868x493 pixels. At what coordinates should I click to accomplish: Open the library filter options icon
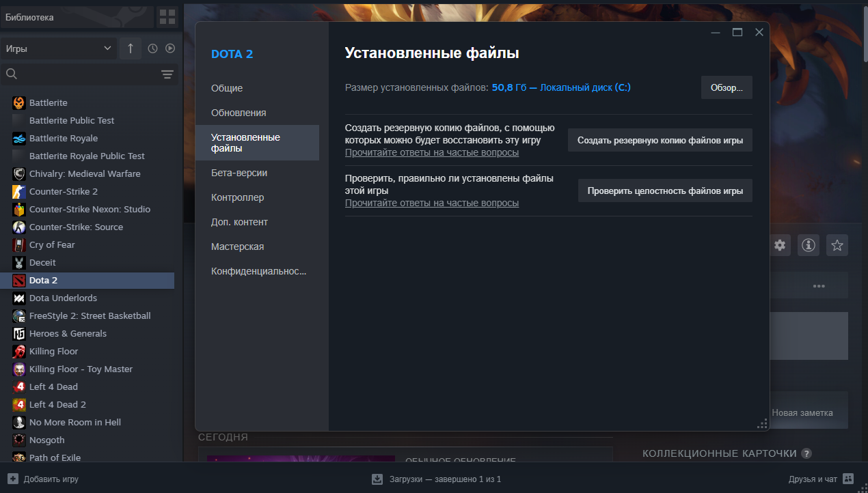(167, 74)
